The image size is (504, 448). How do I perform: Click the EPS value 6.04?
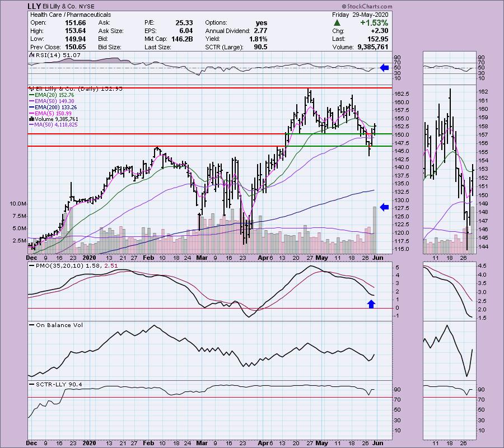(x=186, y=31)
